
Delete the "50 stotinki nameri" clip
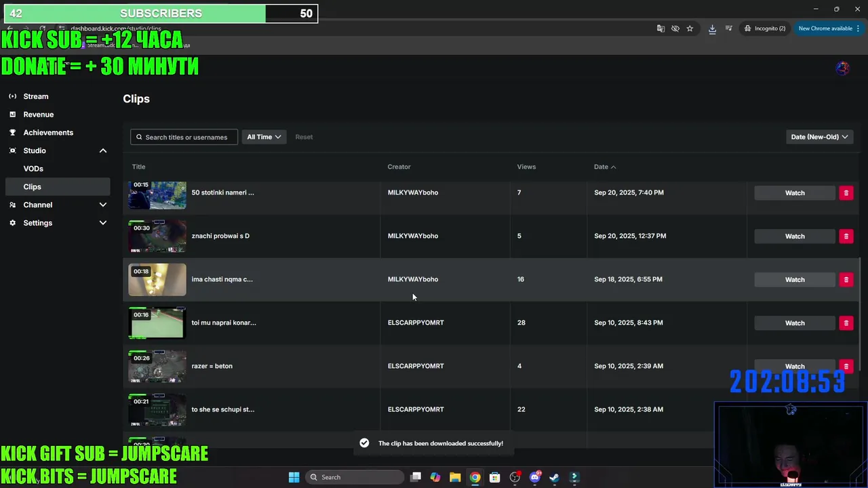tap(846, 193)
